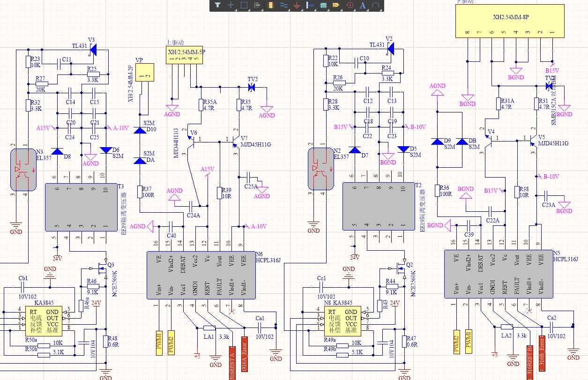The width and height of the screenshot is (588, 380).
Task: Select the place wire tool
Action: [x=283, y=5]
